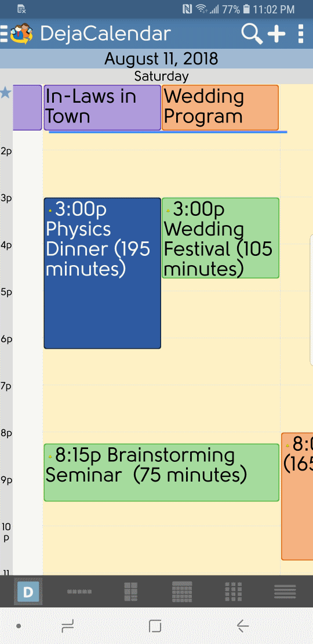
Task: Tap the Android home square button
Action: tap(155, 626)
